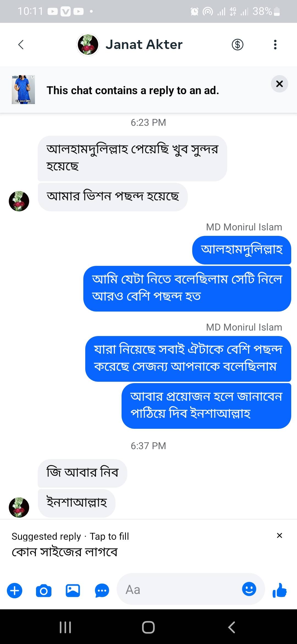This screenshot has height=644, width=297.
Task: Launch the camera icon
Action: click(44, 591)
